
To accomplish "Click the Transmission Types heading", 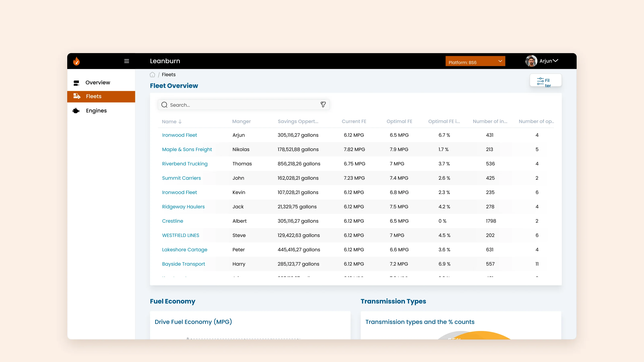I will (x=393, y=301).
